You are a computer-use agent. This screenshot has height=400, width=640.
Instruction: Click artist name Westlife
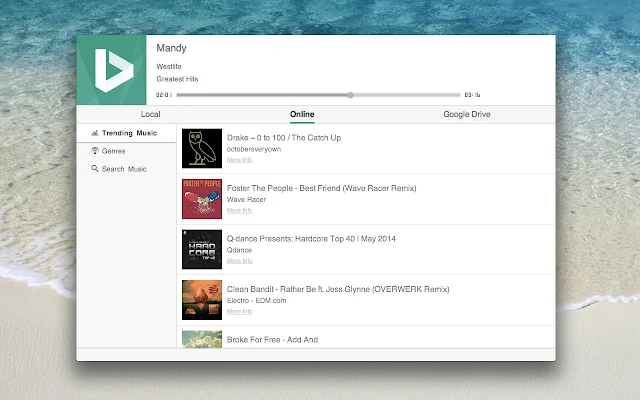[169, 67]
